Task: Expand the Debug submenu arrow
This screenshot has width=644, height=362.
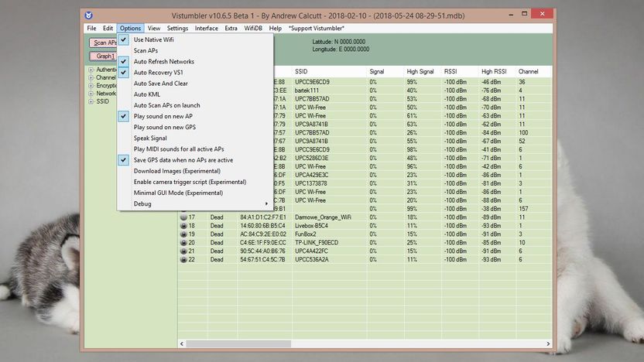Action: click(x=266, y=204)
